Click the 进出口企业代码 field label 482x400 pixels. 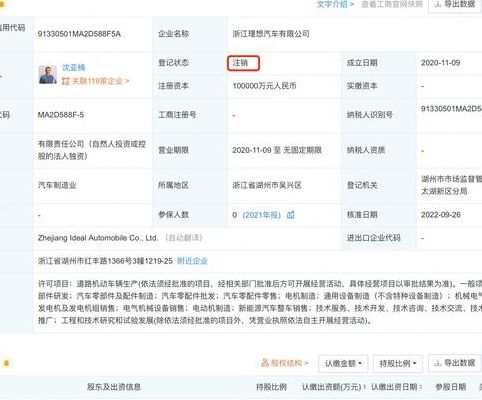click(373, 238)
